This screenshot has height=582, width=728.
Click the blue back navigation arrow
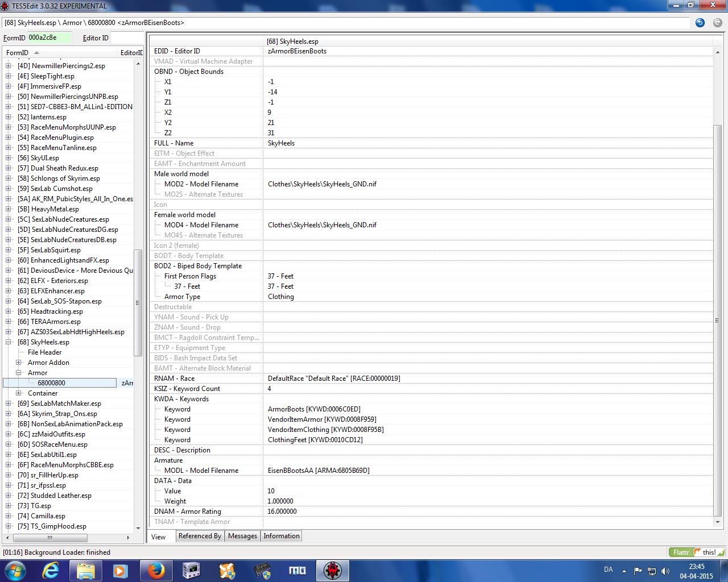700,23
